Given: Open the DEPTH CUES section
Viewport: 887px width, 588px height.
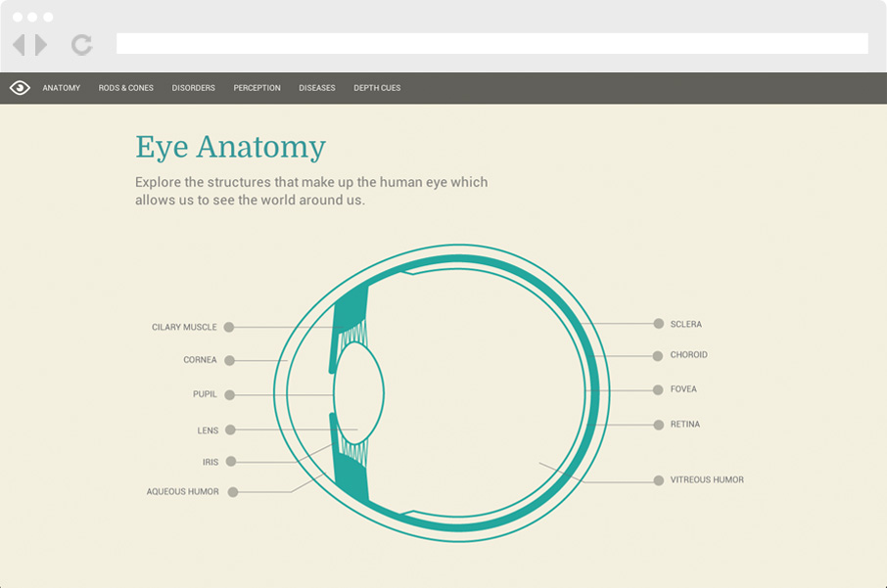Looking at the screenshot, I should click(x=377, y=87).
